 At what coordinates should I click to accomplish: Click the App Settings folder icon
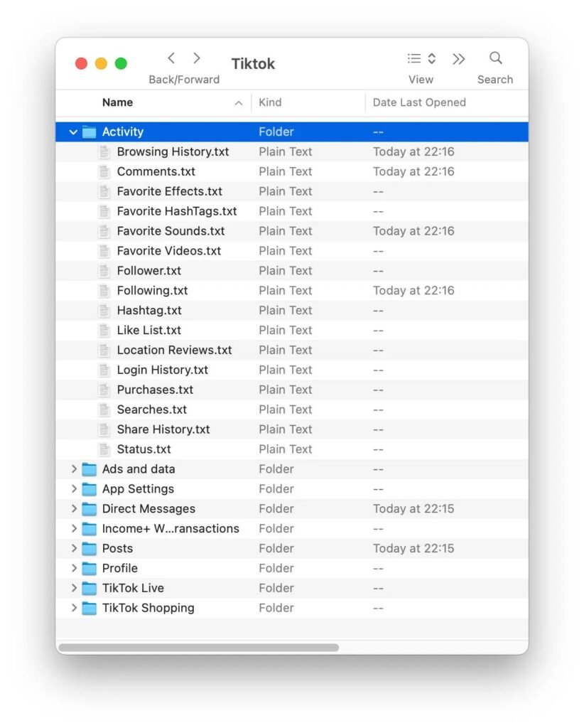(x=89, y=489)
